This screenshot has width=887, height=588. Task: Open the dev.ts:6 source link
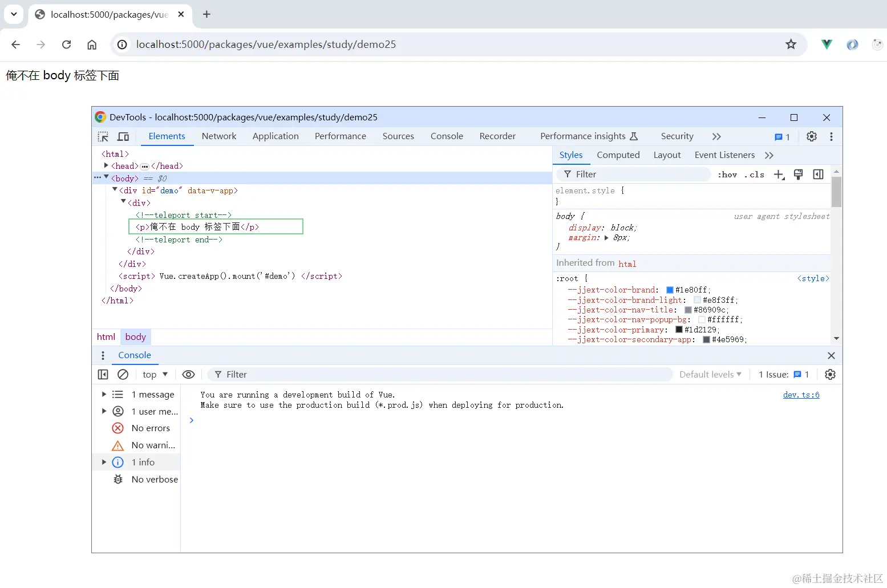coord(801,395)
